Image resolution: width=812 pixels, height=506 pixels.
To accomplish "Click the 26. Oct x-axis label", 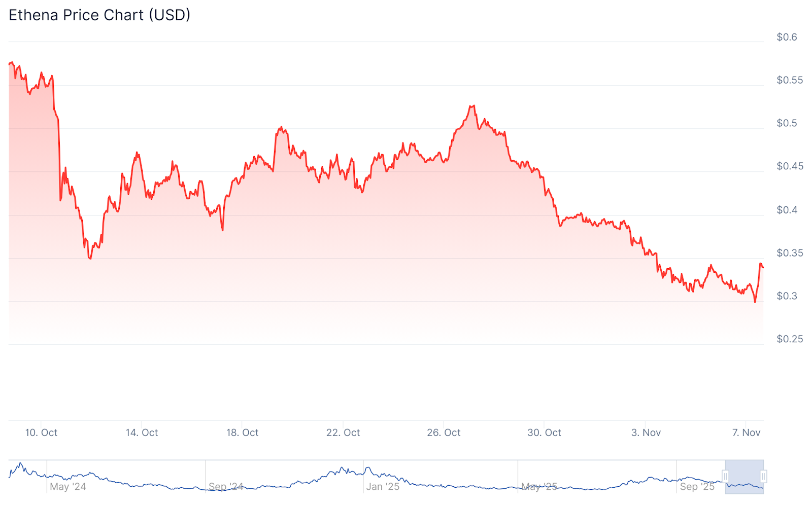I will (444, 432).
